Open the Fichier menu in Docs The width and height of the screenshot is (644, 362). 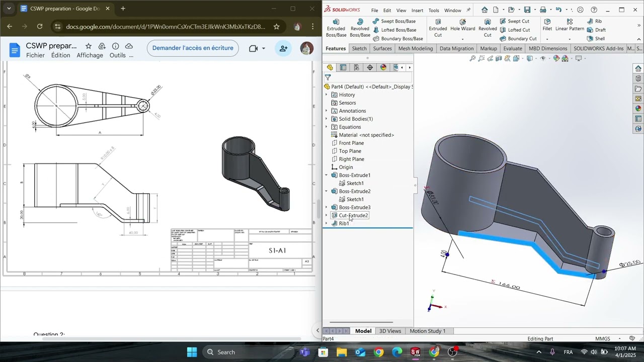35,55
